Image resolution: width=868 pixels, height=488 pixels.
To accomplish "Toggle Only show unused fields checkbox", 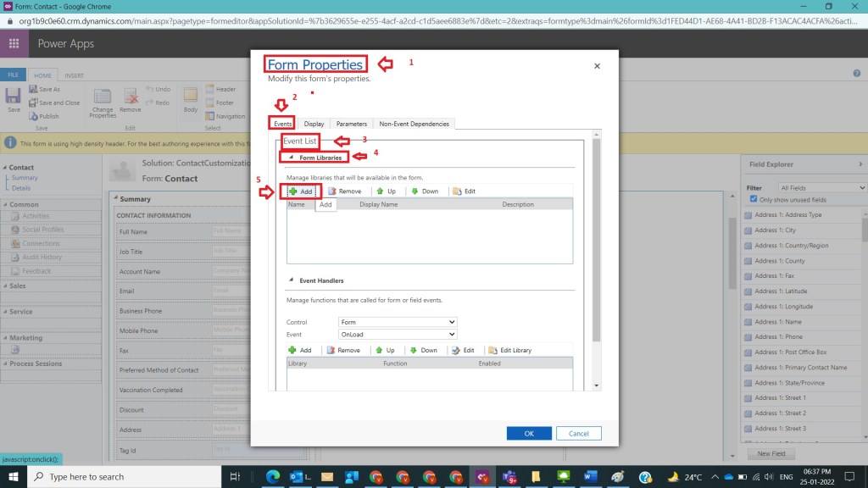I will 754,199.
